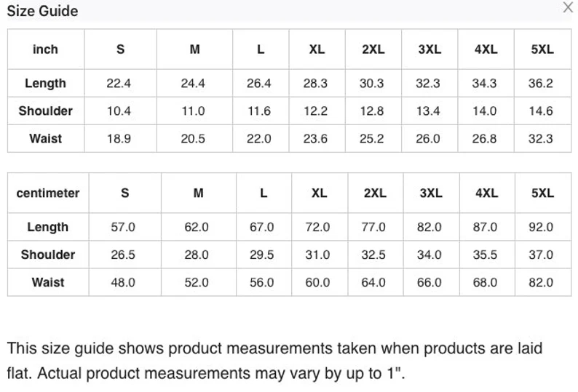Click the 14.0 shoulder value for 4XL
This screenshot has height=392, width=578.
pos(484,111)
